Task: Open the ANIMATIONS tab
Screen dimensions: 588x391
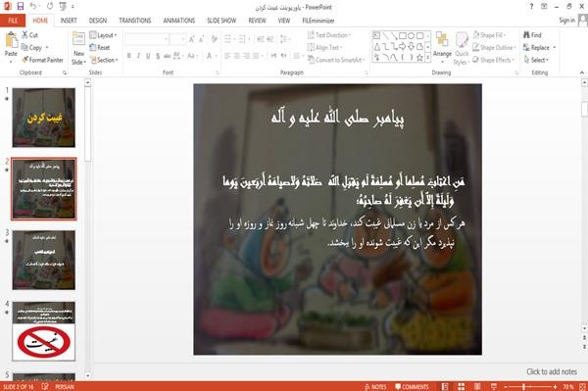Action: tap(179, 21)
